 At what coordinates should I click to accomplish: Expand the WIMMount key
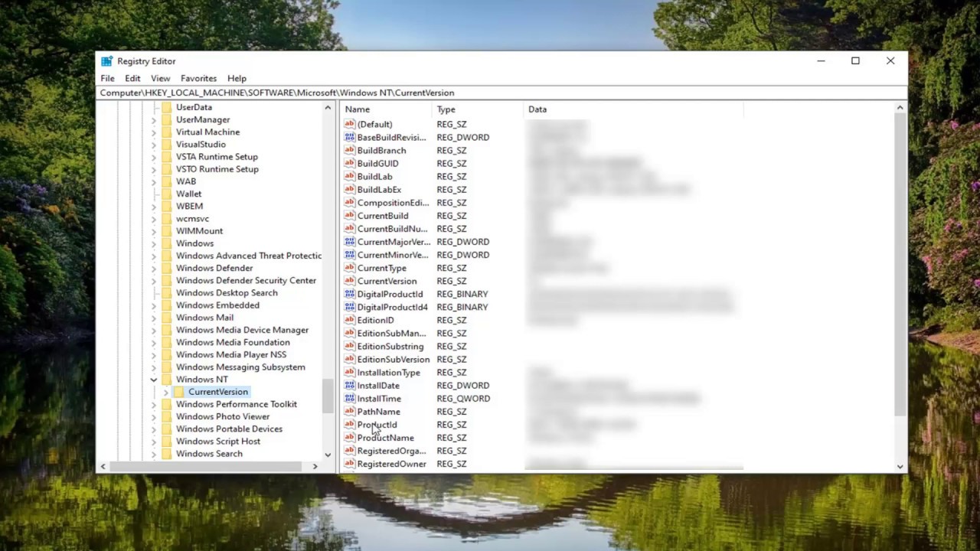(153, 230)
